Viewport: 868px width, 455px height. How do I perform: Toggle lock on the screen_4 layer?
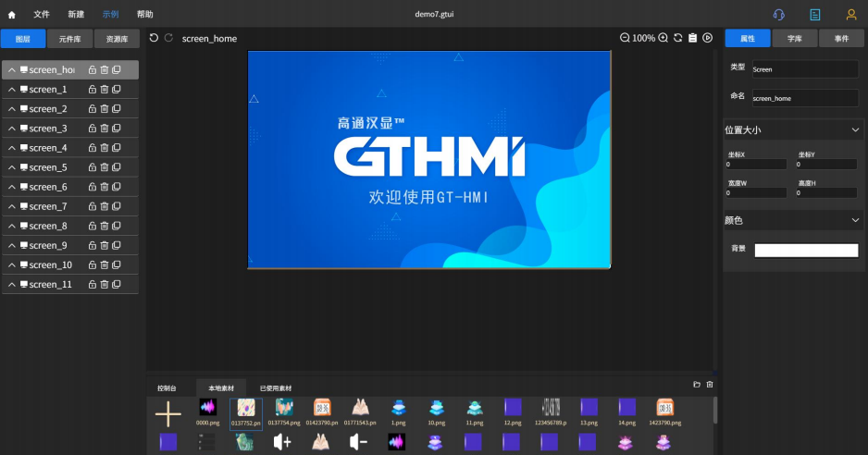[x=93, y=148]
